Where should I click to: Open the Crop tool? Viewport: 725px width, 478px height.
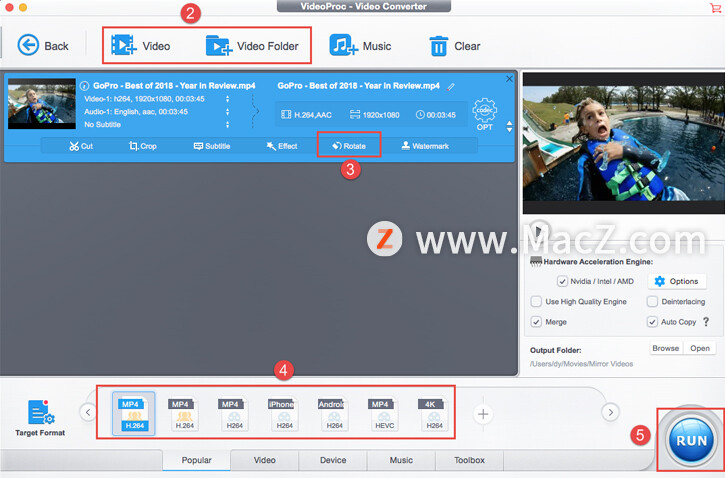point(142,146)
